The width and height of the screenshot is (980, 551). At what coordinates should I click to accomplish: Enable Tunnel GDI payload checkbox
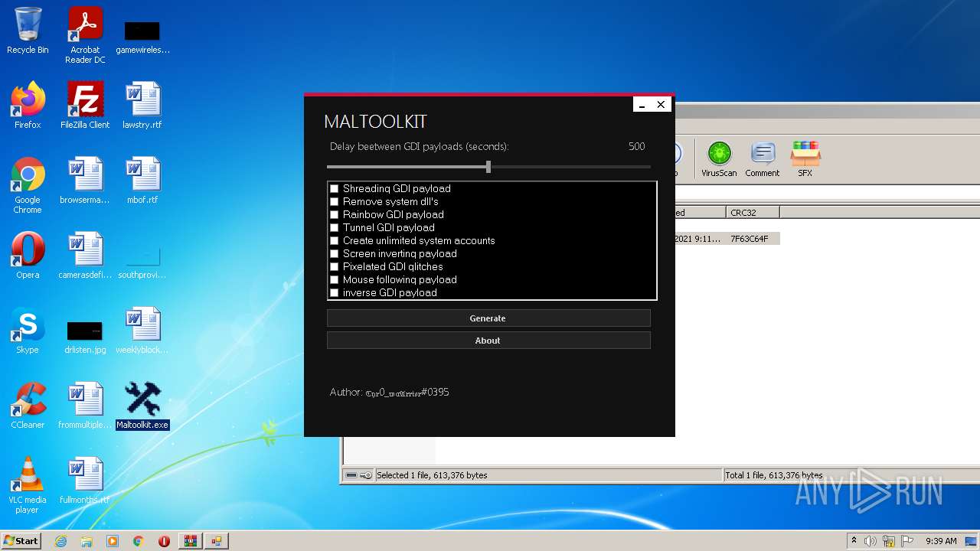click(x=334, y=227)
